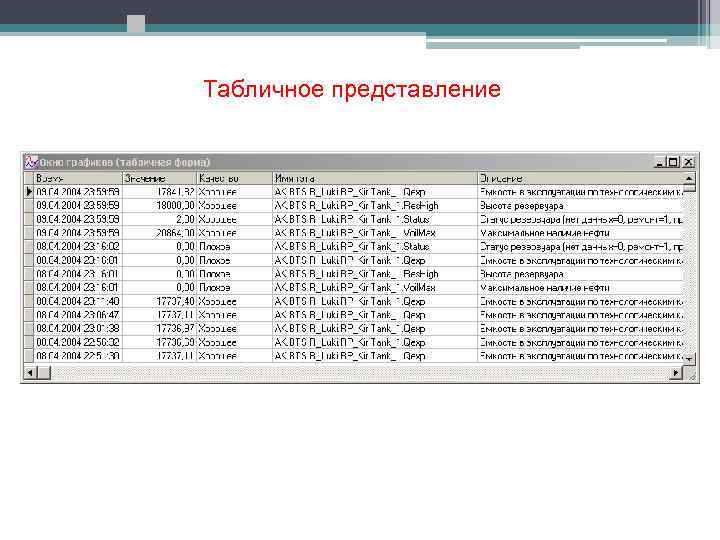Select the value cell 2,00
The height and width of the screenshot is (540, 720).
tap(160, 219)
